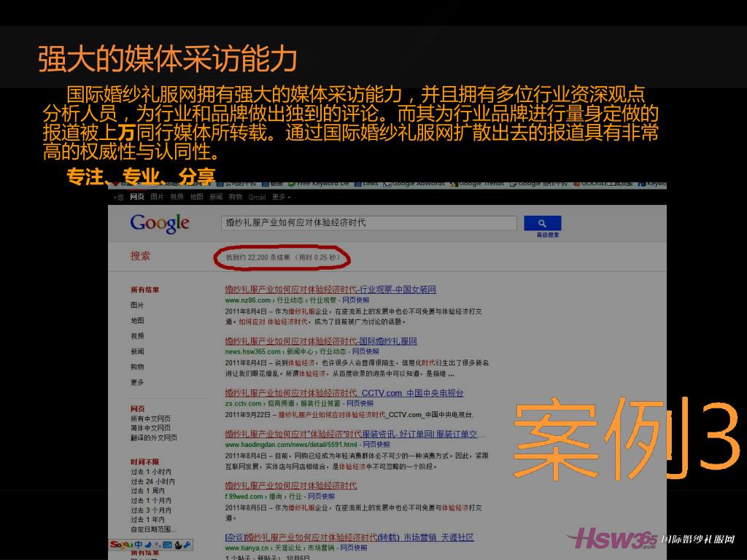The height and width of the screenshot is (560, 747).
Task: Select 过去 1 周内 time filter
Action: pyautogui.click(x=147, y=491)
